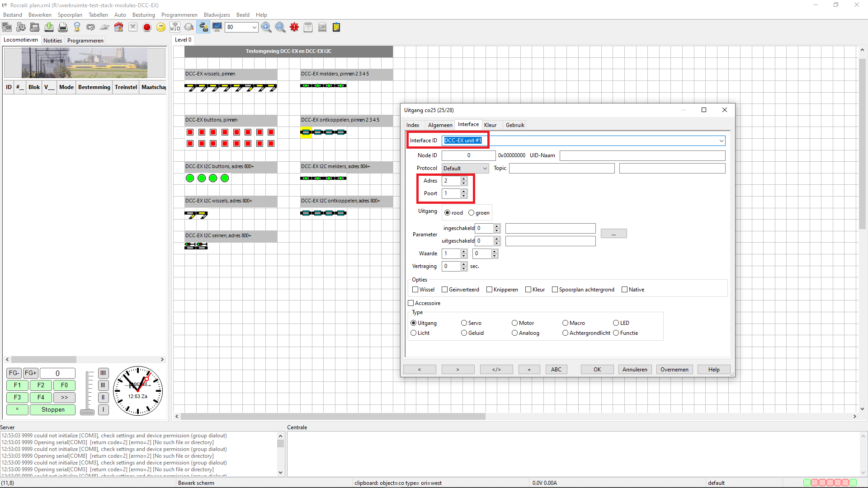Click the yellow smiley face icon
Screen dimensions: 868x488
click(x=161, y=28)
